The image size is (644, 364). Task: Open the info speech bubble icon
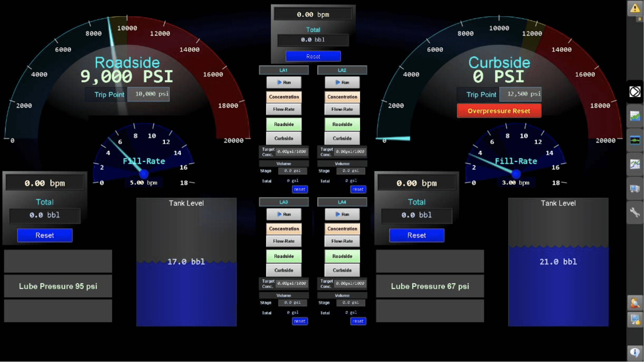[x=635, y=353]
